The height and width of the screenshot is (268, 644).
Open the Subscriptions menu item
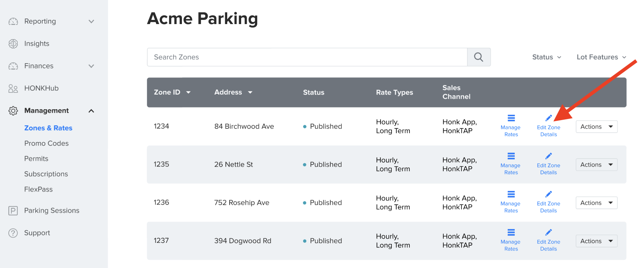(x=46, y=174)
